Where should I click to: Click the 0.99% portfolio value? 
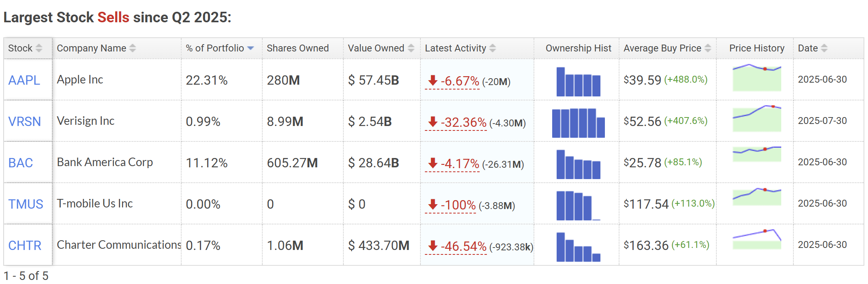point(203,122)
